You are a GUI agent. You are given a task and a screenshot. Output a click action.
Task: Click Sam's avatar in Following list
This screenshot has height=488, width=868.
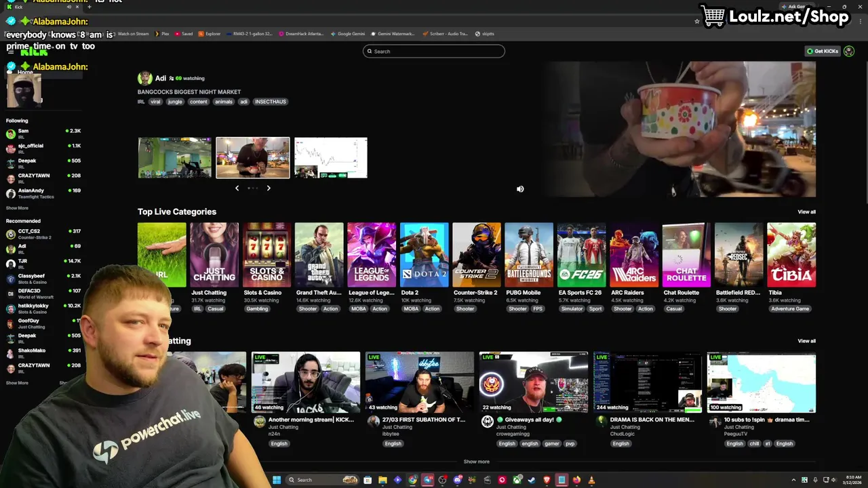(10, 134)
